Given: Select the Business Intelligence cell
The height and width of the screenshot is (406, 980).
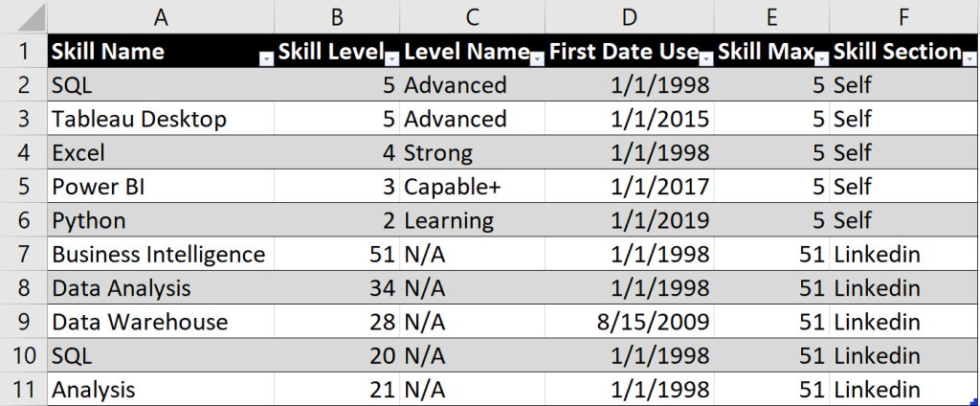Looking at the screenshot, I should tap(158, 254).
